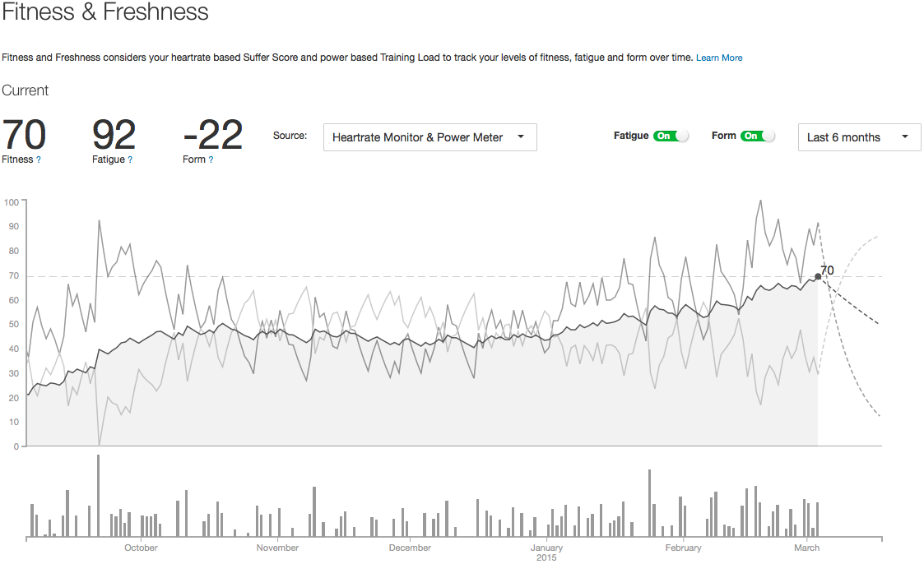Click the large current Form value -22

212,135
